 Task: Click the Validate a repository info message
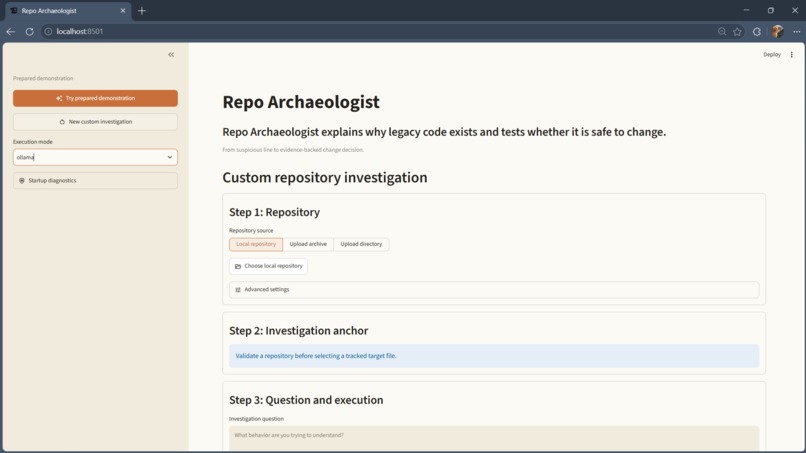[494, 356]
